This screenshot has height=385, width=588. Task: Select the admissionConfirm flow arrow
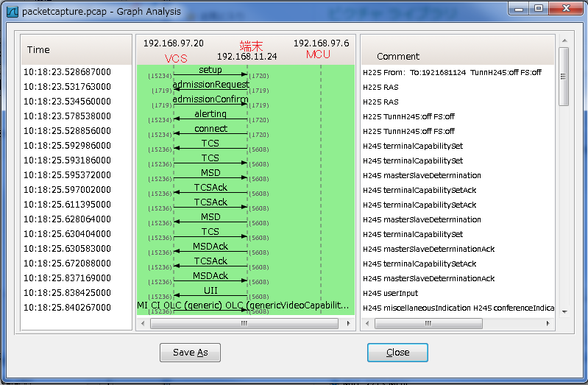click(210, 103)
